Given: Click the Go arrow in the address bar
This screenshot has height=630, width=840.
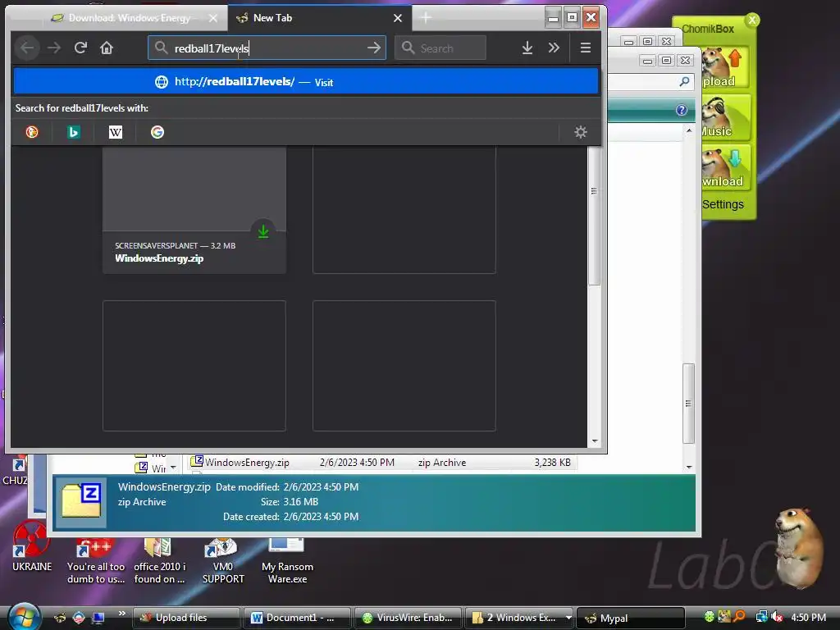Looking at the screenshot, I should tap(373, 48).
